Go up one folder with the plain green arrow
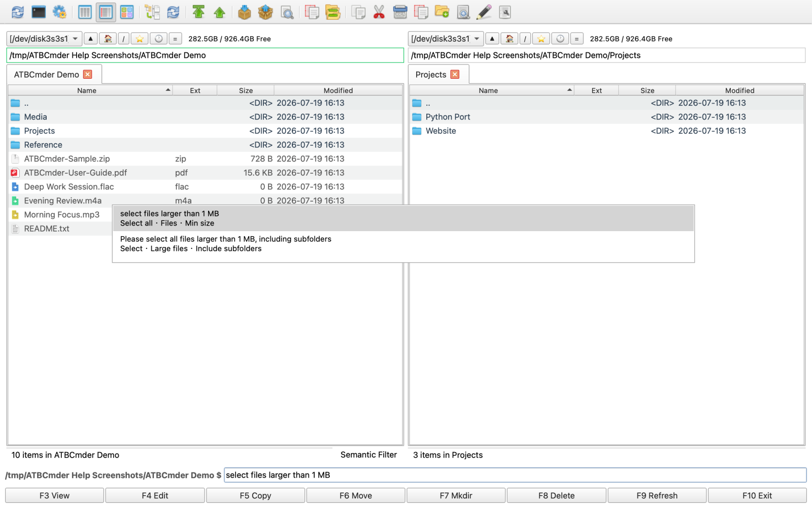 [x=219, y=12]
